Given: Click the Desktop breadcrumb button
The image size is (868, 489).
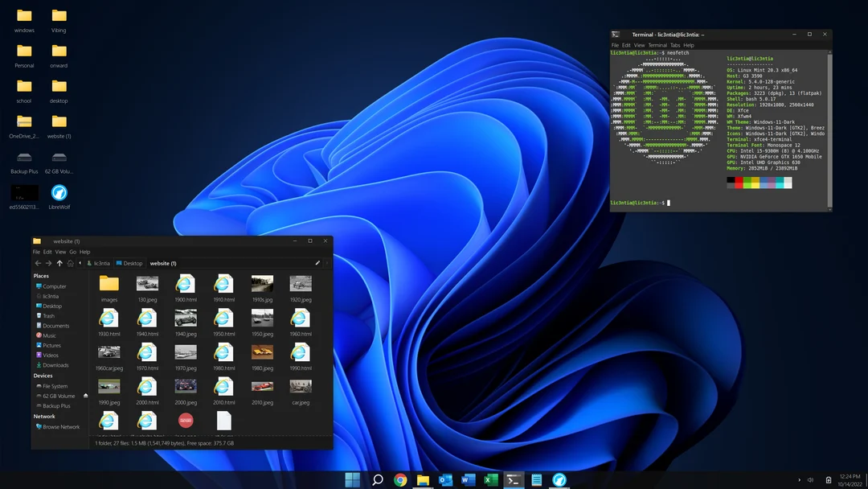Looking at the screenshot, I should tap(129, 263).
